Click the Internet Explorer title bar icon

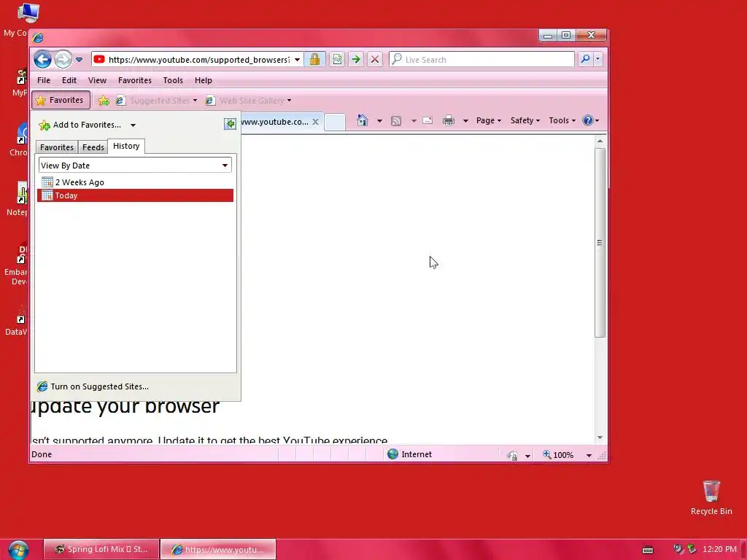click(38, 37)
